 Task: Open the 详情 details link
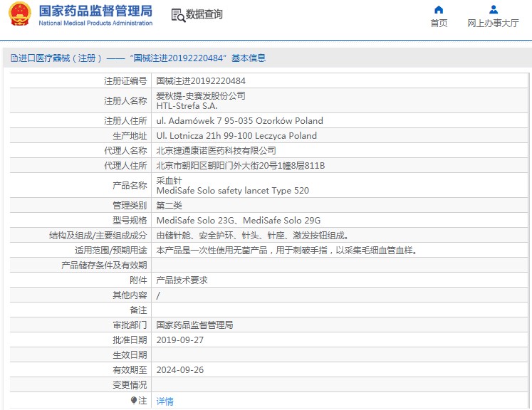165,401
